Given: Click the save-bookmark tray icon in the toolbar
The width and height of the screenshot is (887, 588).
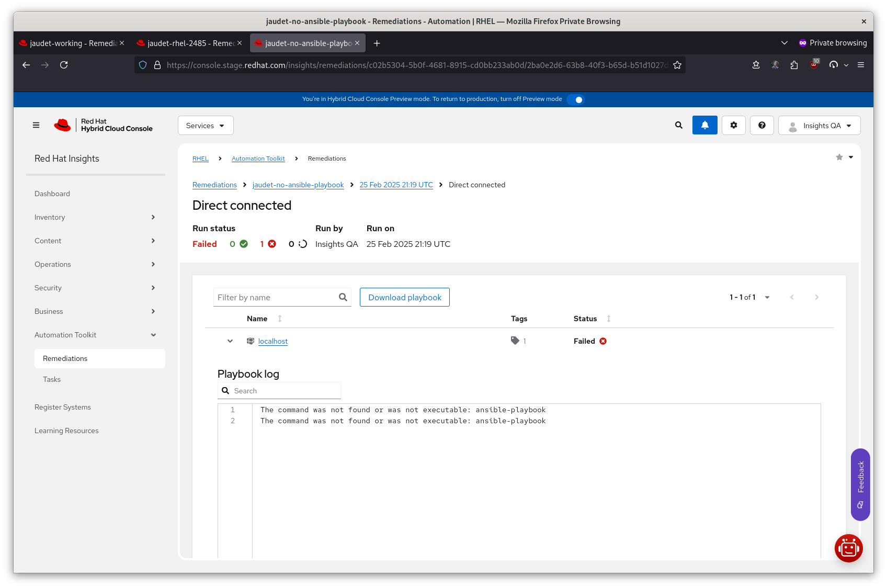Looking at the screenshot, I should 756,65.
